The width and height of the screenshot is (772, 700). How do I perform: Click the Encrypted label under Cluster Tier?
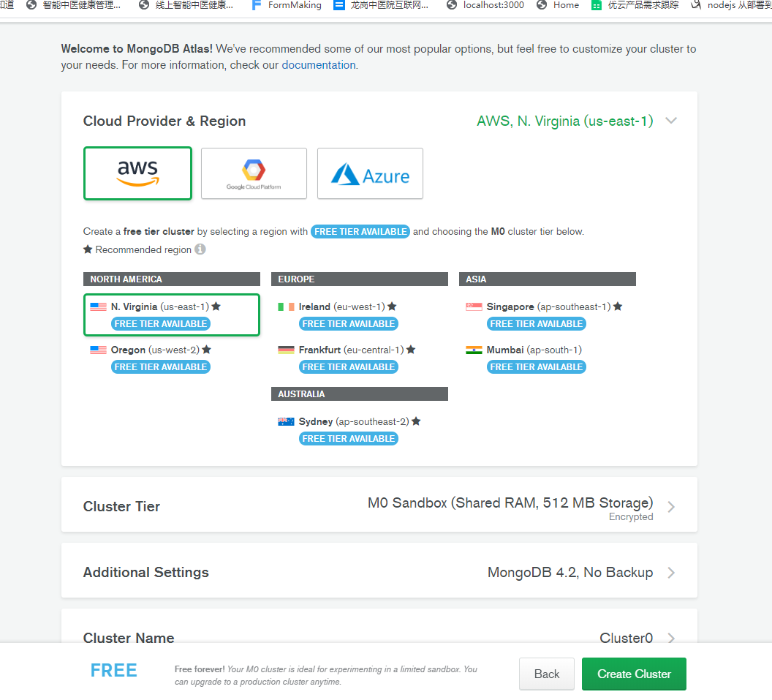(631, 516)
